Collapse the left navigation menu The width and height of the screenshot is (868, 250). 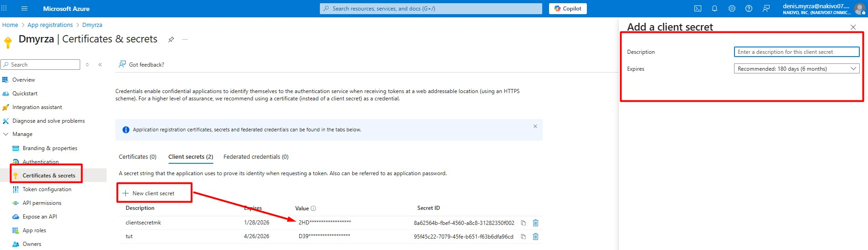[100, 65]
